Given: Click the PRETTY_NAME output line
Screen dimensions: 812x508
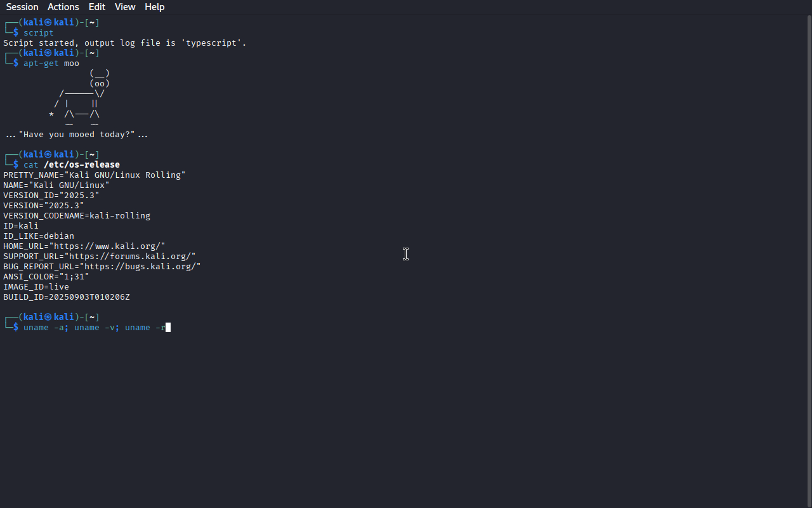Looking at the screenshot, I should tap(95, 175).
